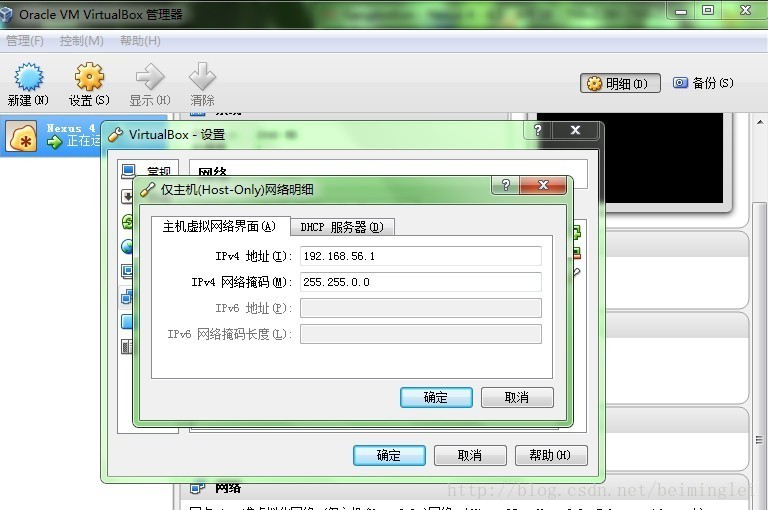768x510 pixels.
Task: Click the 网络 section header at bottom
Action: coord(228,488)
